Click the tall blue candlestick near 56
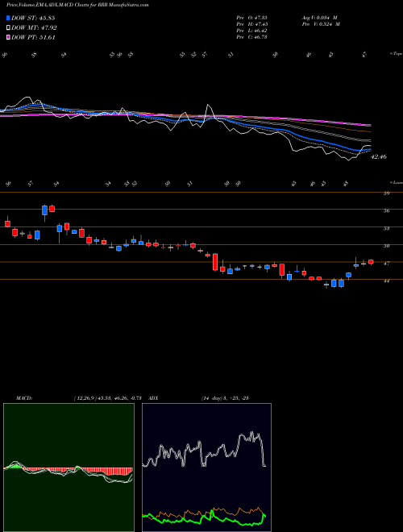 point(44,210)
